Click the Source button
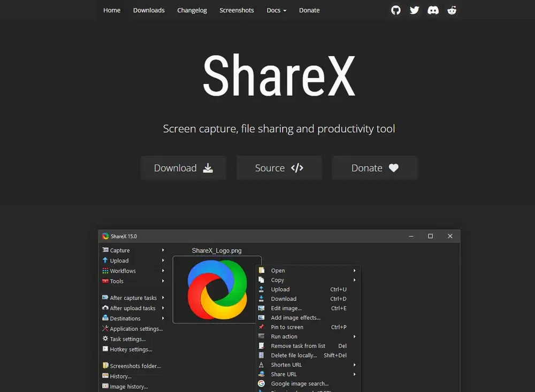This screenshot has height=392, width=535. tap(279, 168)
